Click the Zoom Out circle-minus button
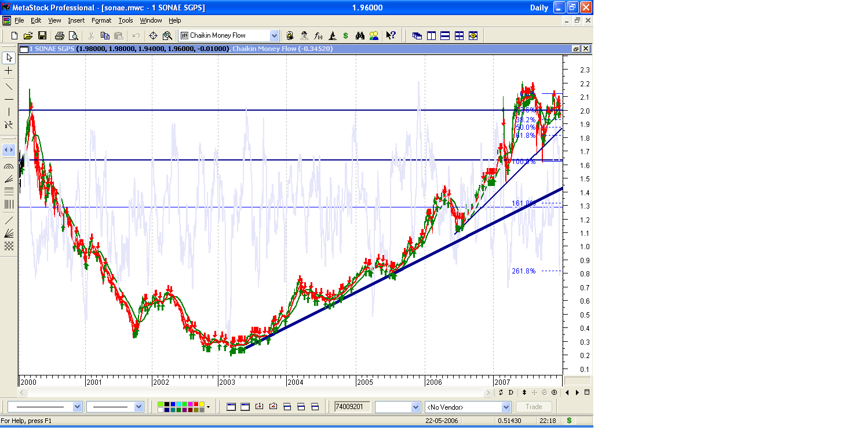The width and height of the screenshot is (868, 445). 544,392
